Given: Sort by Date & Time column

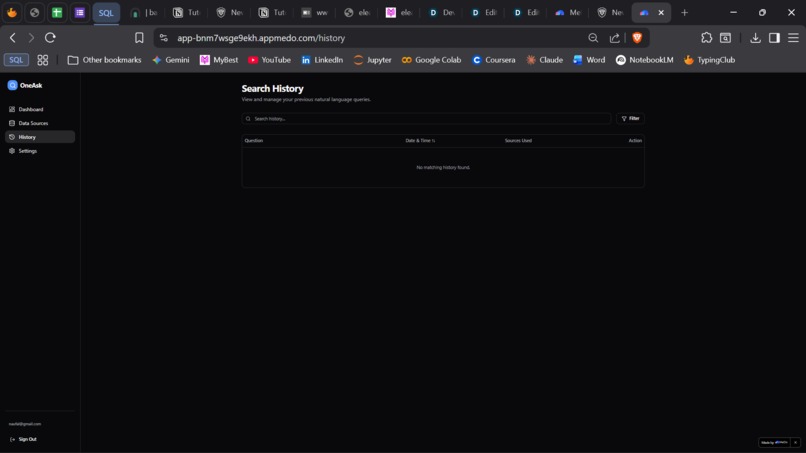Looking at the screenshot, I should coord(420,140).
